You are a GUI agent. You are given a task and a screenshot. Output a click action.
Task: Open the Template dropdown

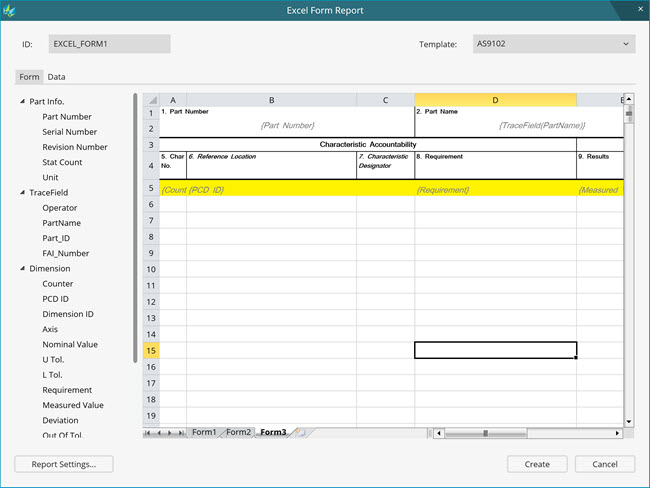(x=552, y=44)
